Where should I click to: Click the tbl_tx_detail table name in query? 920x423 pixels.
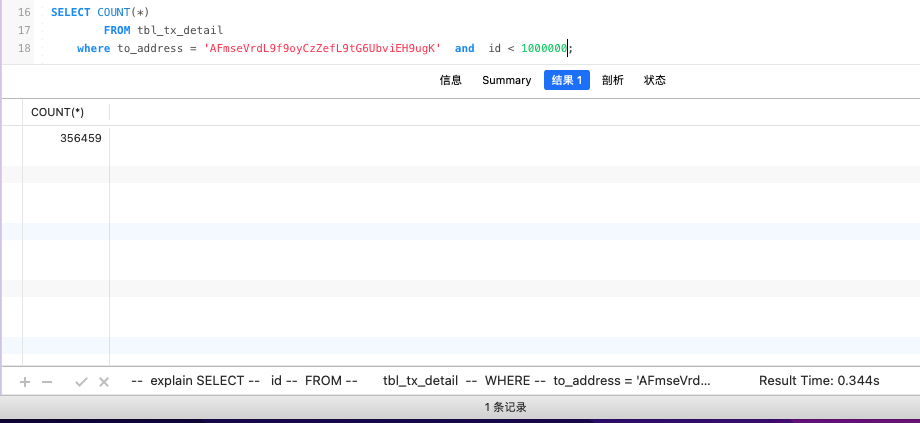point(180,30)
